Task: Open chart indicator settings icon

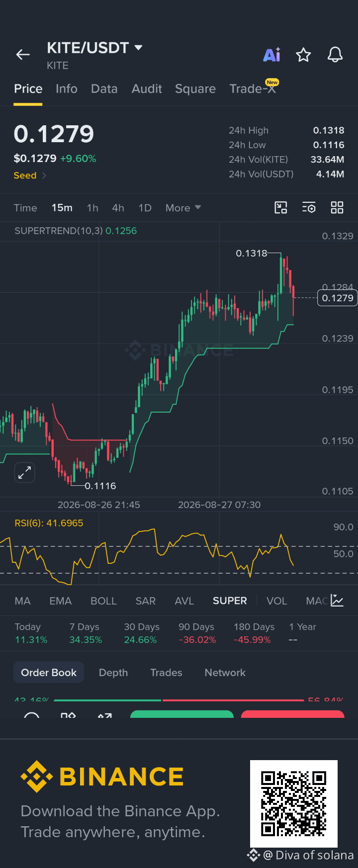Action: [309, 208]
